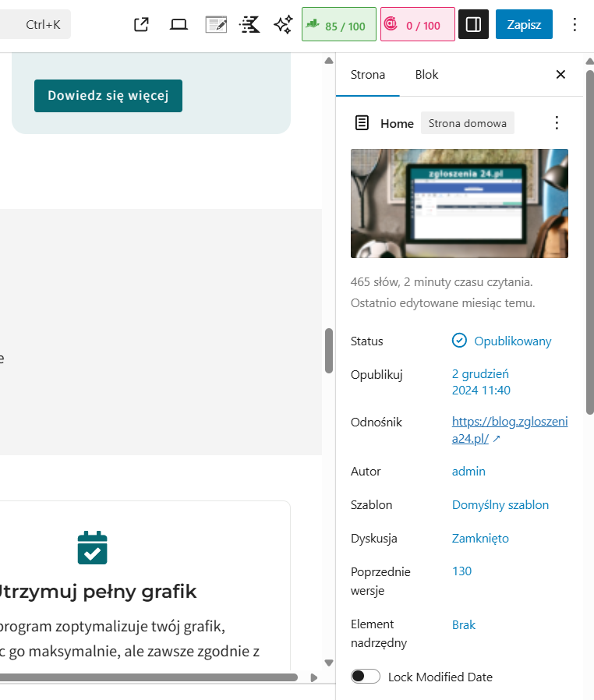The image size is (594, 700).
Task: Select the Strona tab
Action: point(368,75)
